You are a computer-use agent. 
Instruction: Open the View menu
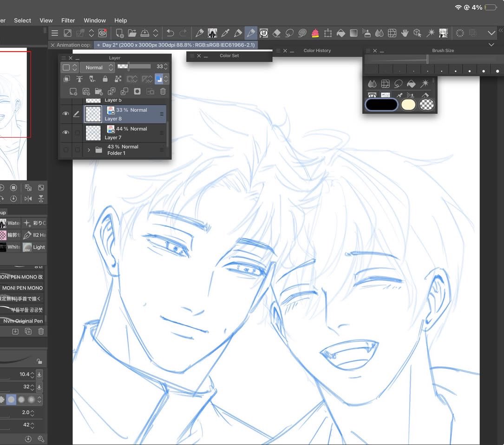pos(46,20)
